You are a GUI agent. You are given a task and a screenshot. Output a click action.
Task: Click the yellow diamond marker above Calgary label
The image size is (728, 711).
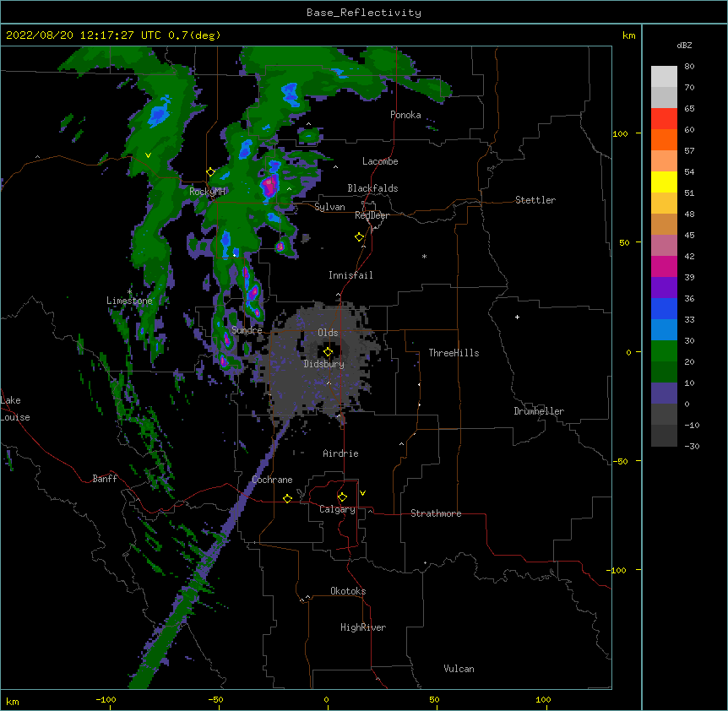(x=342, y=497)
